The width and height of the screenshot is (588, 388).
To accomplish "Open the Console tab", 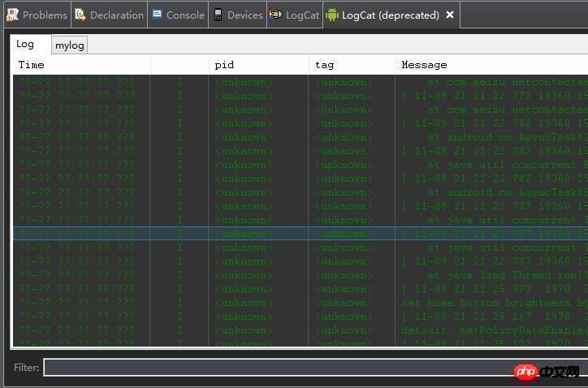I will [x=178, y=15].
